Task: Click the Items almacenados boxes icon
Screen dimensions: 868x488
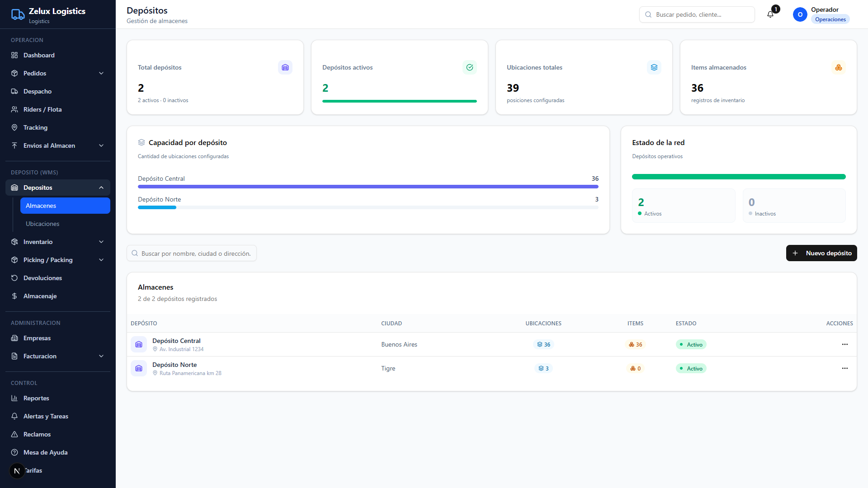Action: coord(839,67)
